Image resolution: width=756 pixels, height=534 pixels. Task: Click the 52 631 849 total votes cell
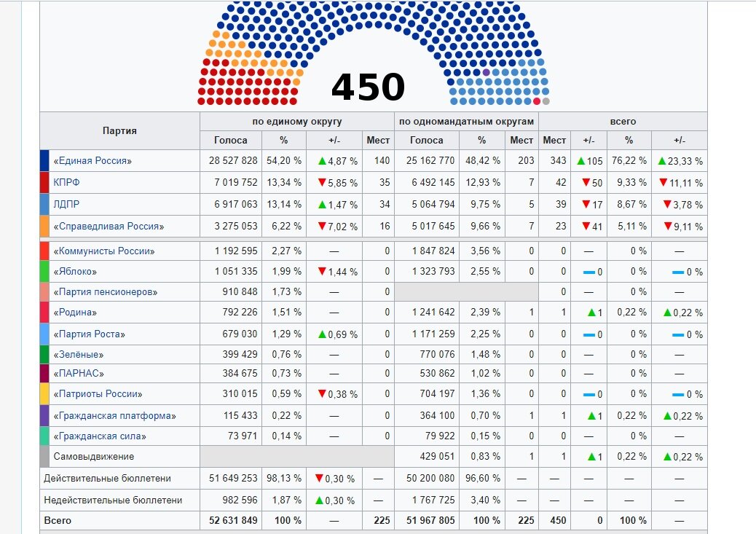[x=231, y=520]
